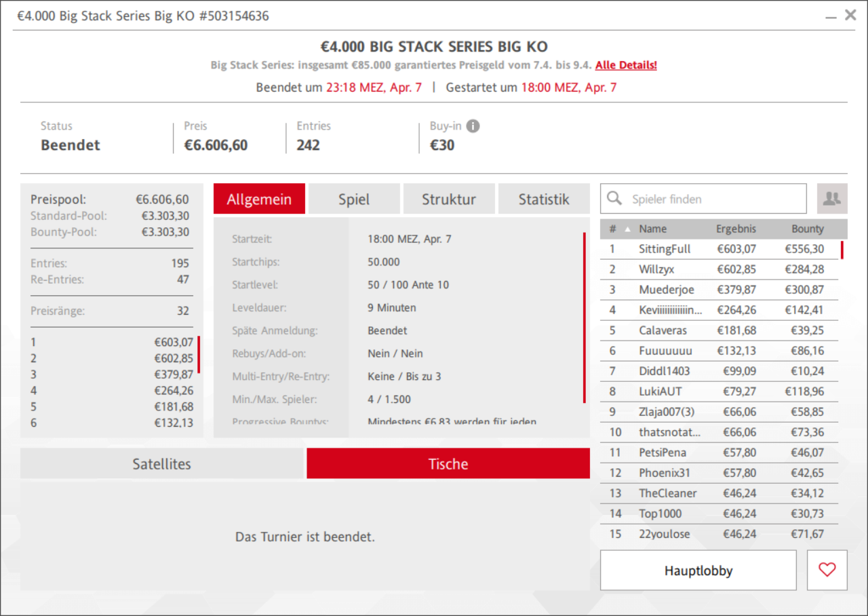
Task: Click the €118,96 bounty value
Action: [804, 391]
